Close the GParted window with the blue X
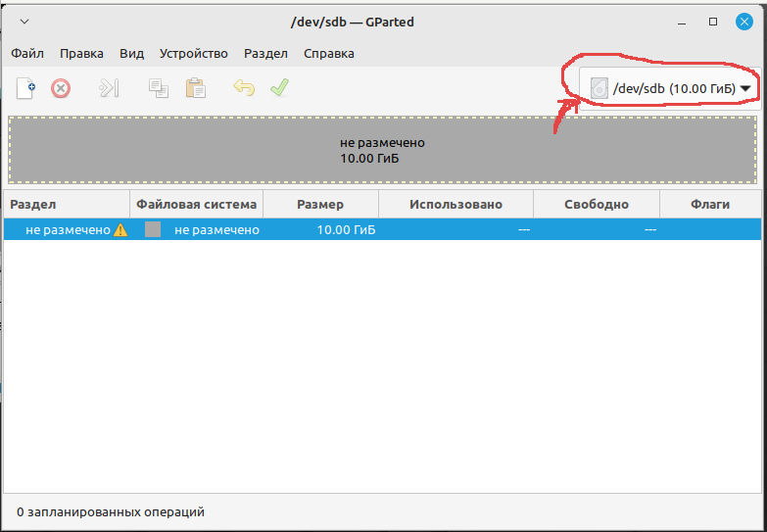The height and width of the screenshot is (532, 767). coord(744,22)
